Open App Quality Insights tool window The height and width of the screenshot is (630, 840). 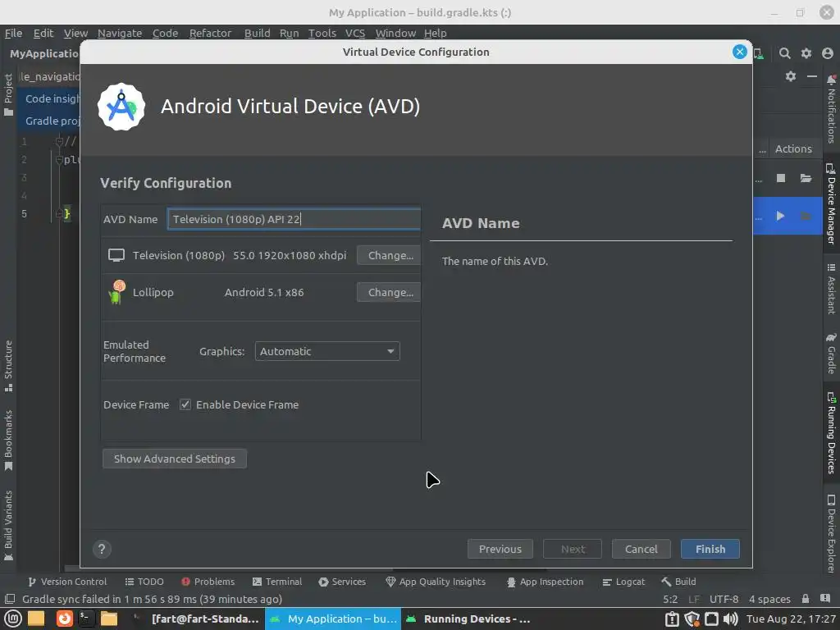point(436,582)
